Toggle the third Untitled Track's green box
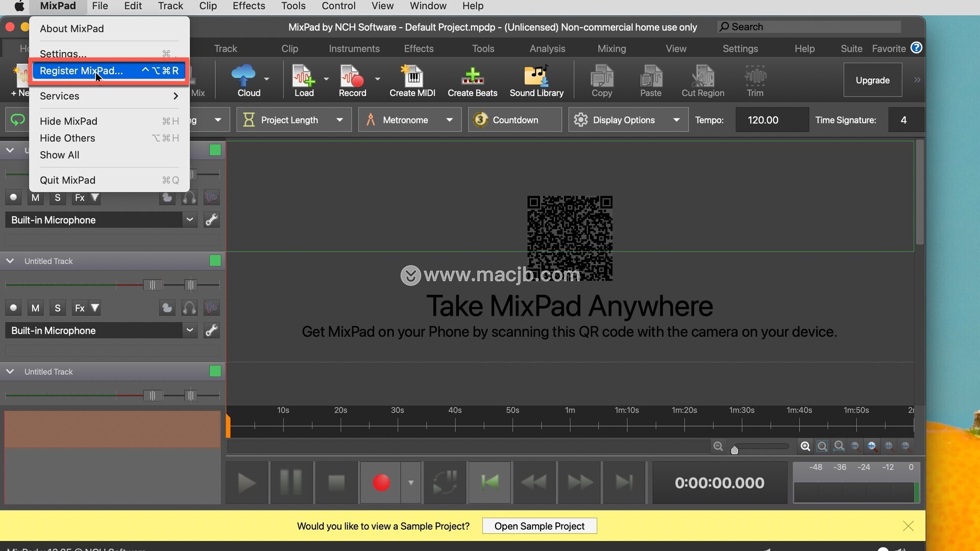 pos(215,371)
